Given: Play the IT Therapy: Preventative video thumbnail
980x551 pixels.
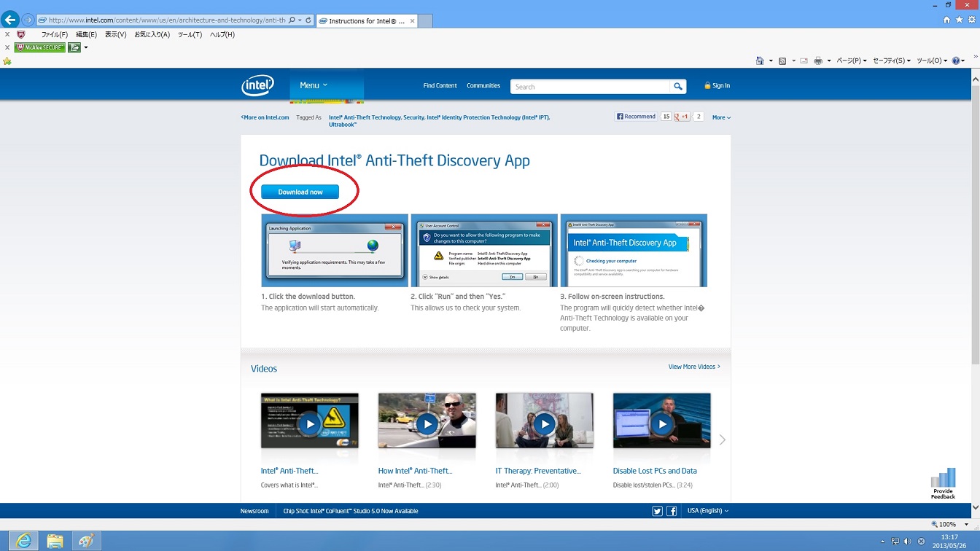Looking at the screenshot, I should [x=544, y=423].
